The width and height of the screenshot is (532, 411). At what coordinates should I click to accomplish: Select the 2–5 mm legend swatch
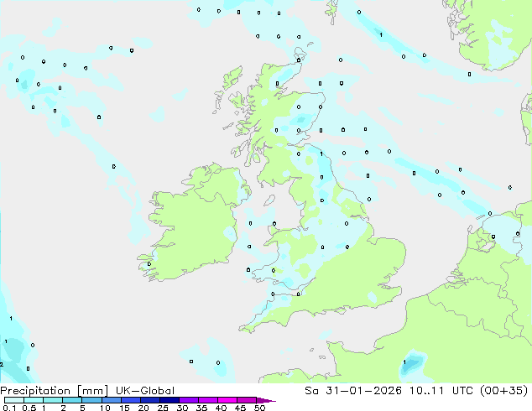pos(72,400)
